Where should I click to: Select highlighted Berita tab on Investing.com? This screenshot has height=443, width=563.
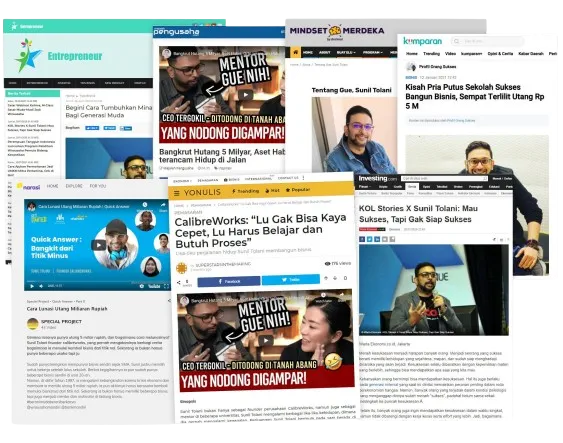[x=412, y=187]
